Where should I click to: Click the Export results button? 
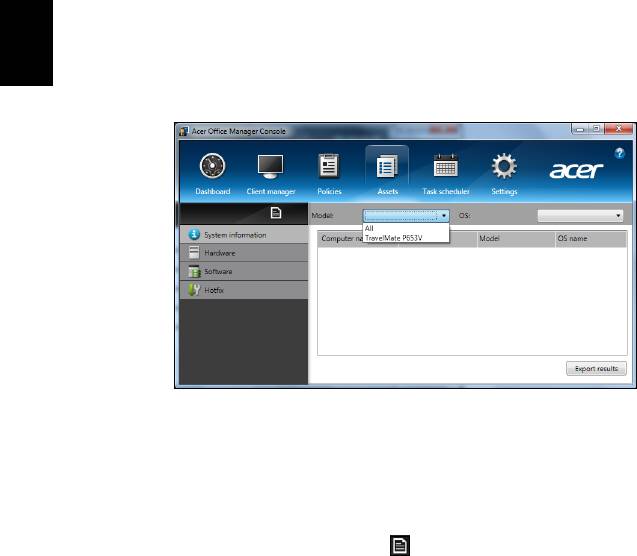coord(595,369)
